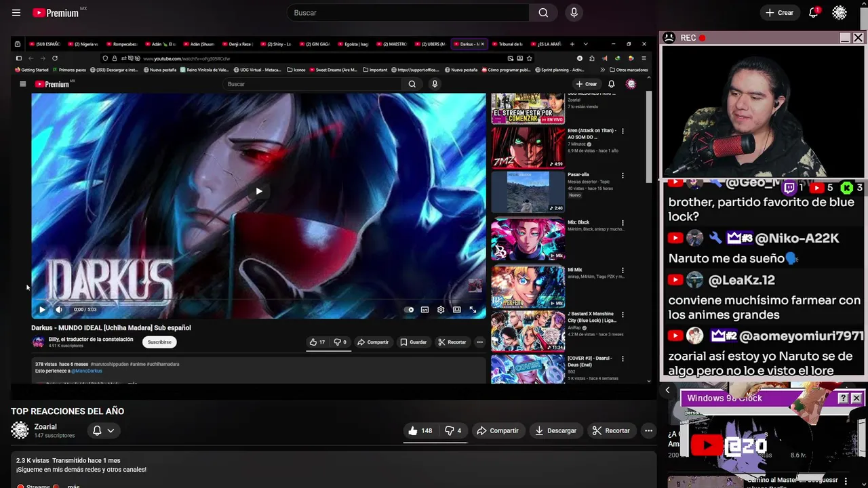Open the outer YouTube guide hamburger menu

[16, 13]
